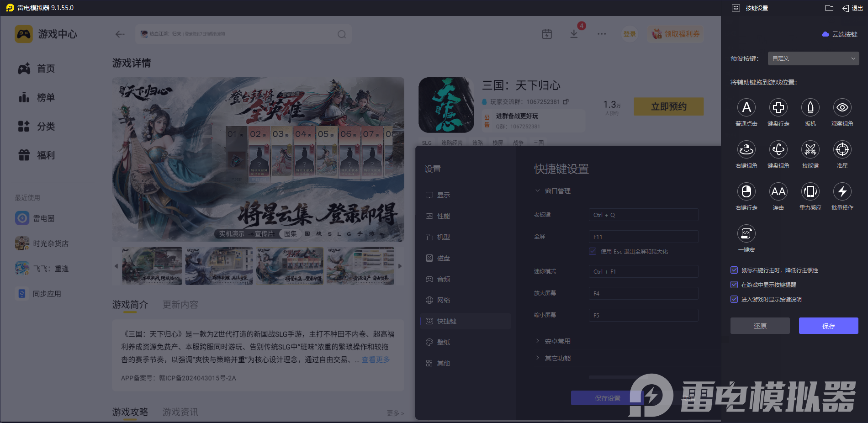
Task: Select the 键盘行走 D-pad icon
Action: 778,108
